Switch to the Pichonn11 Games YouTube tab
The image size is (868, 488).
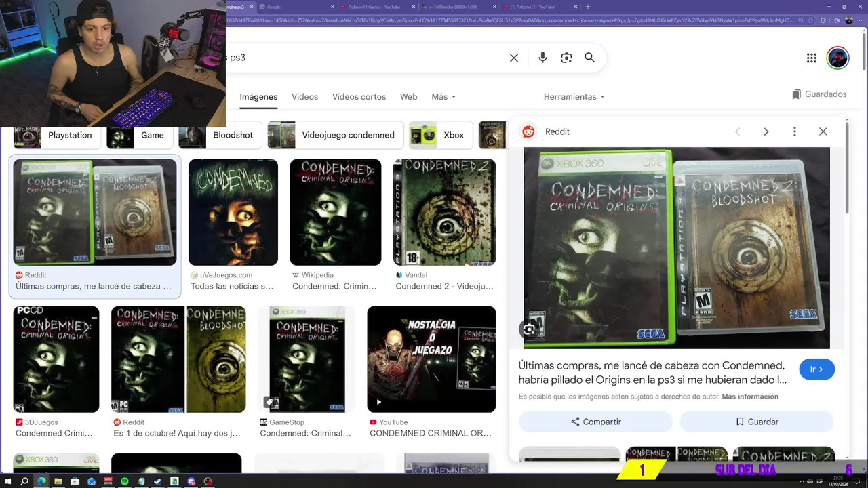coord(376,7)
